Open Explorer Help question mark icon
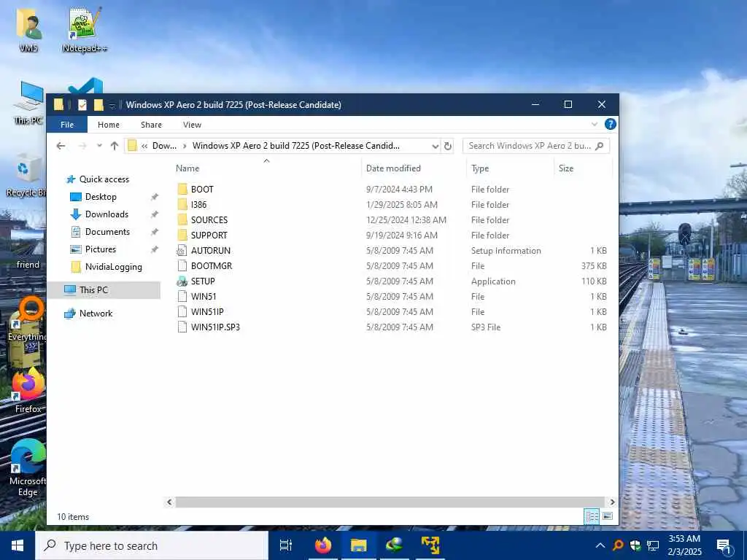Viewport: 747px width, 560px height. pyautogui.click(x=610, y=124)
